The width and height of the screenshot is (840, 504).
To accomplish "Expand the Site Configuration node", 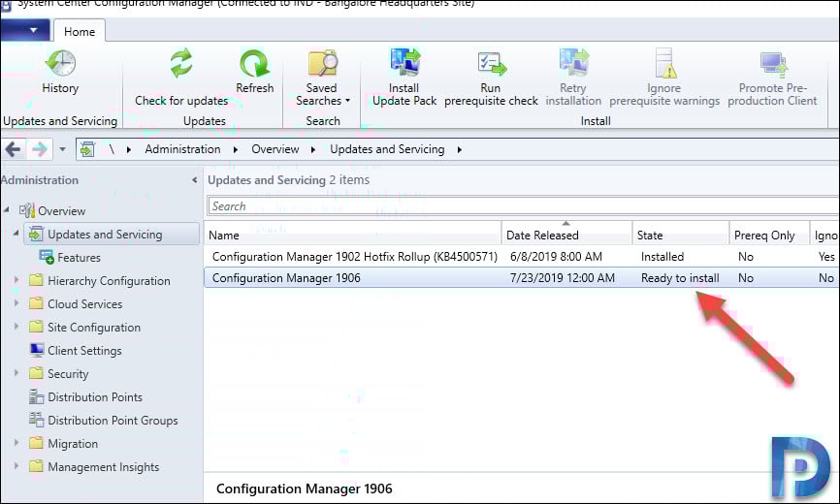I will tap(16, 326).
